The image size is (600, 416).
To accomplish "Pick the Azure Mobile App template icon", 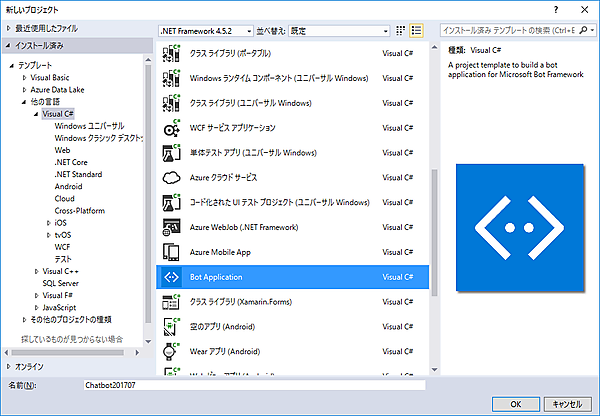I will tap(170, 252).
